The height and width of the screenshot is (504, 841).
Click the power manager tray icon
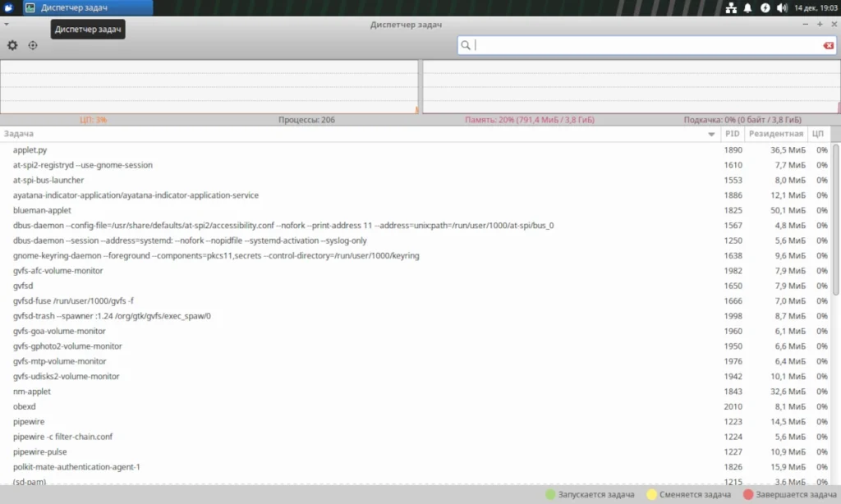click(x=765, y=7)
